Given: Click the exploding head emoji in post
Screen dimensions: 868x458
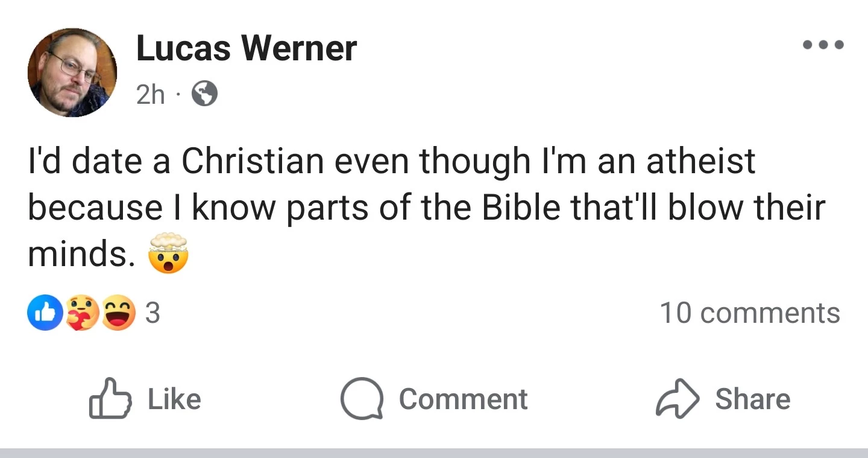Looking at the screenshot, I should coord(168,254).
